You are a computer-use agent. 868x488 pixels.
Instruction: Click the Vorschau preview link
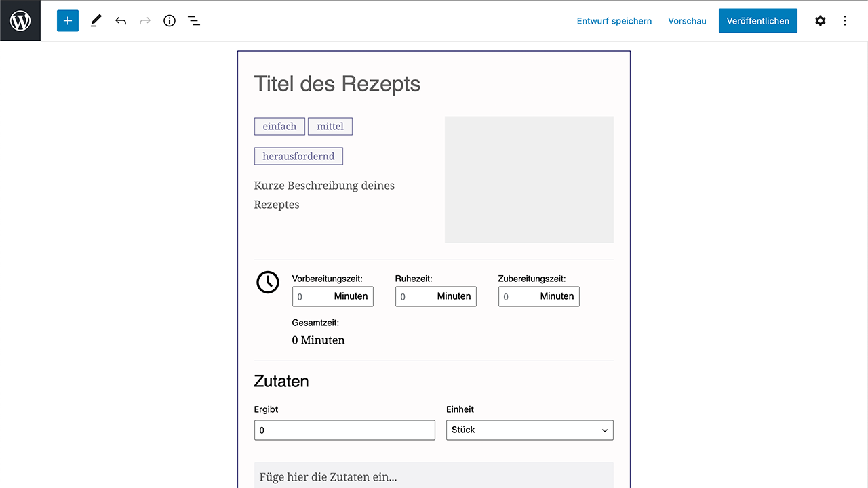pos(687,21)
